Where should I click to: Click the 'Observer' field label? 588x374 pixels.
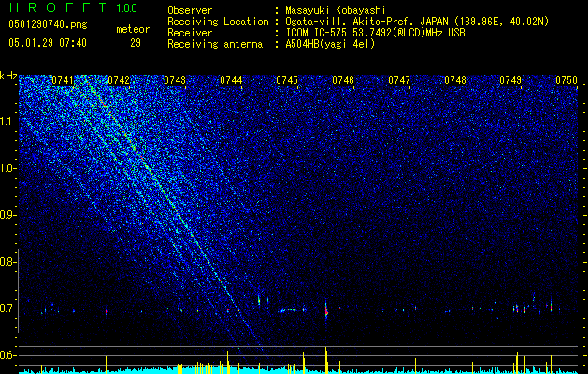(x=190, y=10)
